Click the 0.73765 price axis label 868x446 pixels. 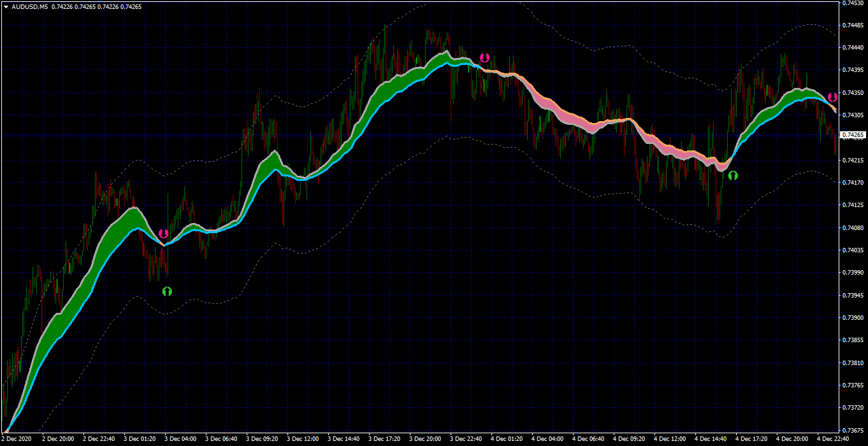pos(853,385)
